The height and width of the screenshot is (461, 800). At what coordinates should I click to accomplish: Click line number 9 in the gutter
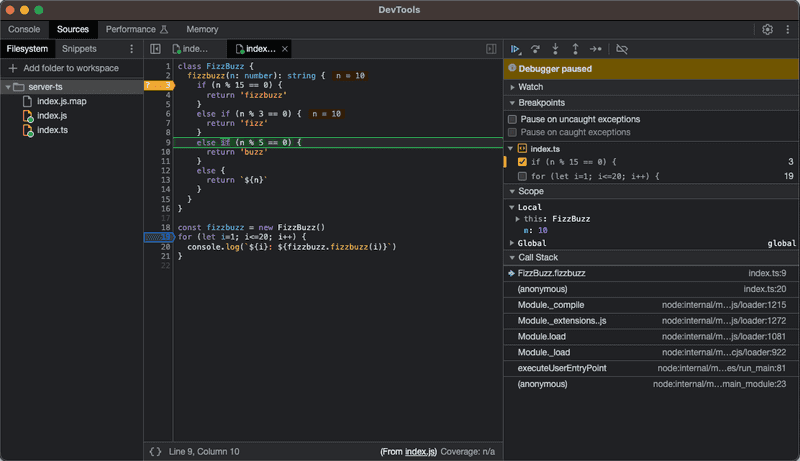(x=168, y=143)
